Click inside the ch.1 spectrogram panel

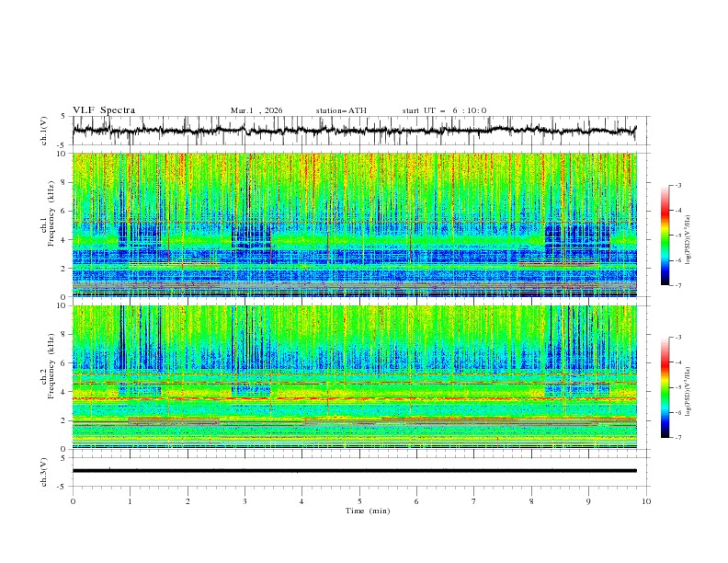(354, 224)
